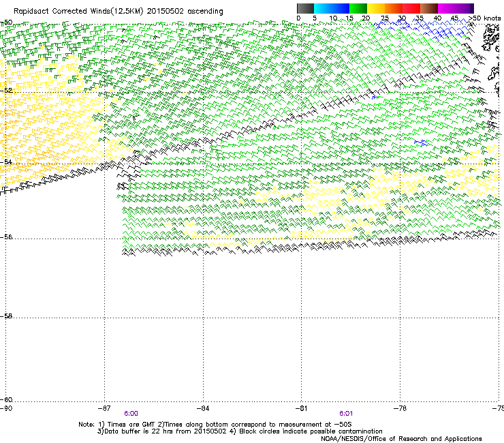Screen dimensions: 504x443
Task: Click the red 30-35 knots legend band
Action: click(x=411, y=8)
